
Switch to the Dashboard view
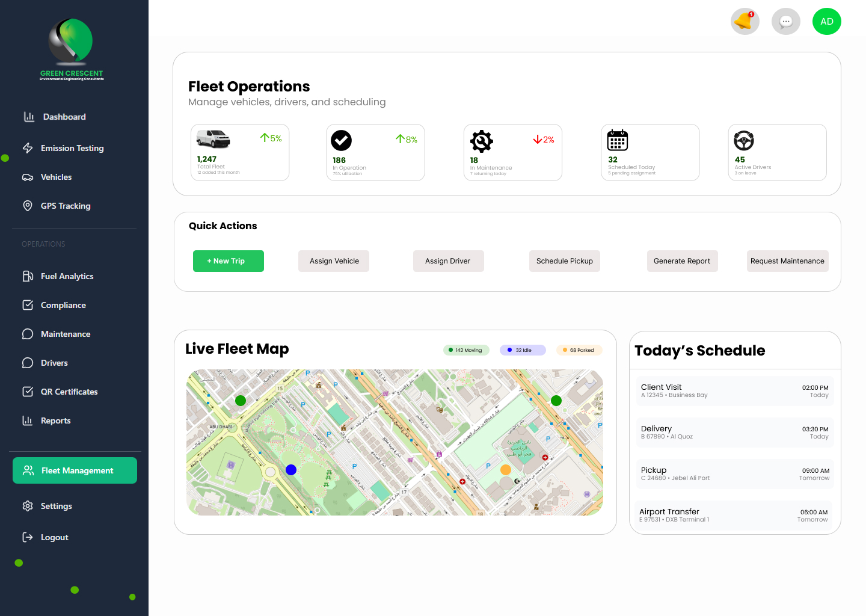[x=64, y=117]
